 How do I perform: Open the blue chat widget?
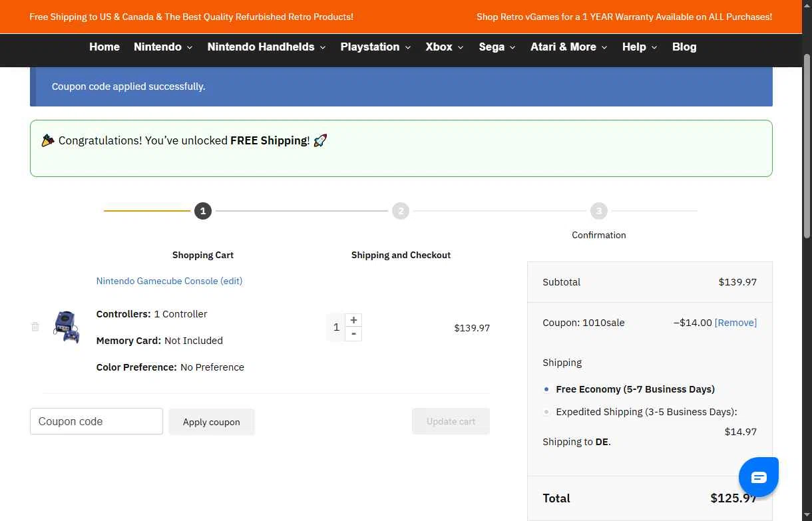pos(759,477)
